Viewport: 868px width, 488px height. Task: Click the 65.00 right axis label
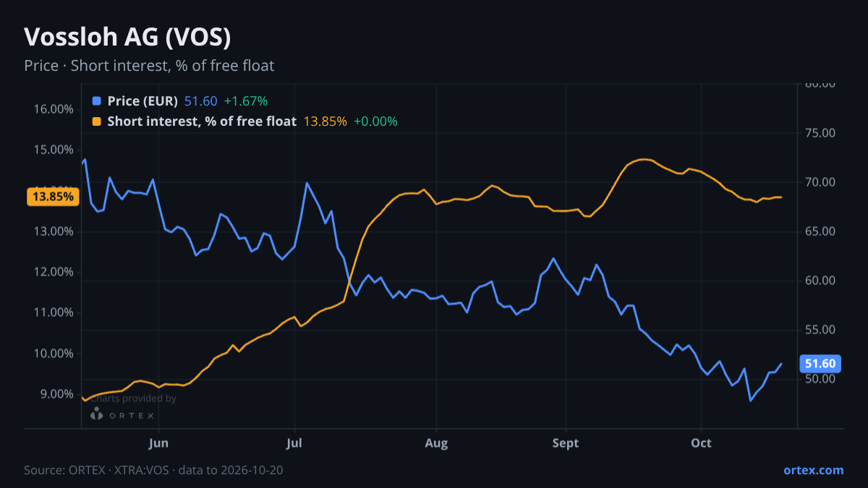[820, 231]
